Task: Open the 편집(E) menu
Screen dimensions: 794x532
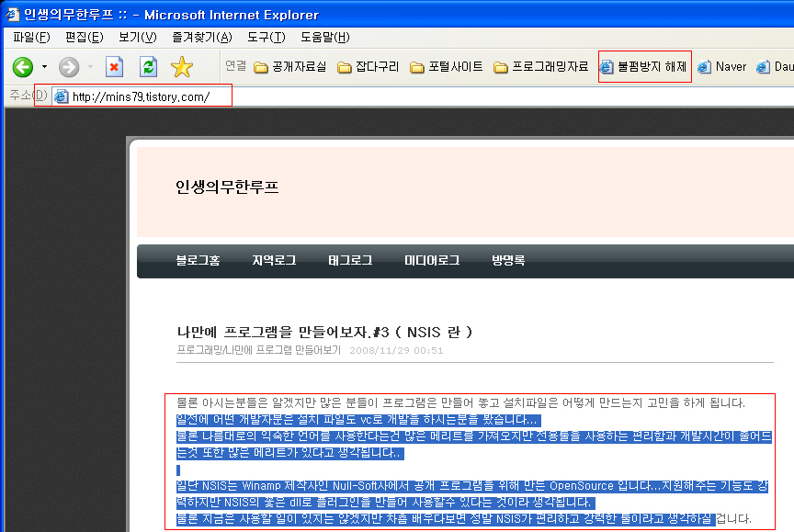Action: pyautogui.click(x=84, y=37)
